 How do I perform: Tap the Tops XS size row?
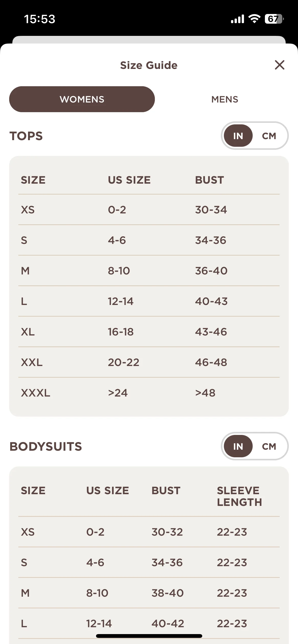149,210
